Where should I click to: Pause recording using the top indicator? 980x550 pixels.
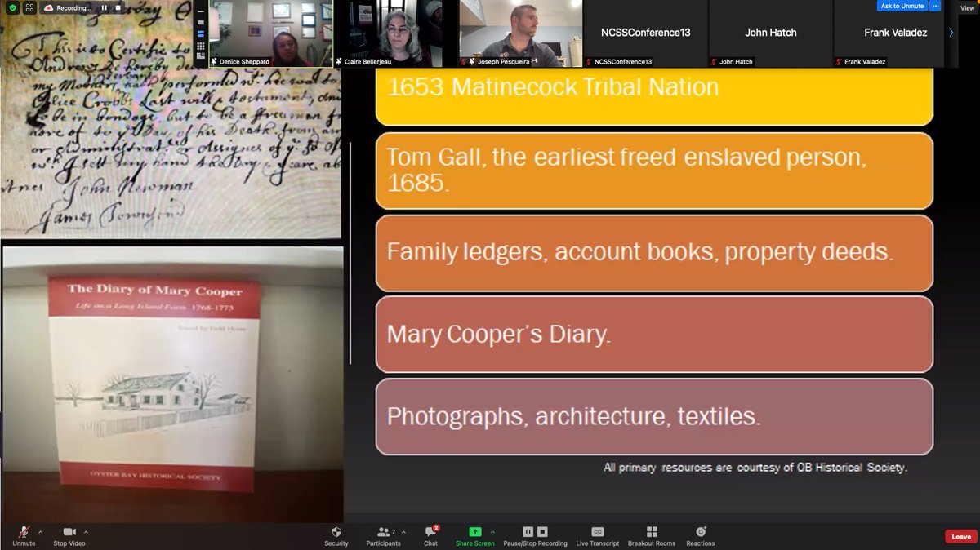[x=105, y=8]
